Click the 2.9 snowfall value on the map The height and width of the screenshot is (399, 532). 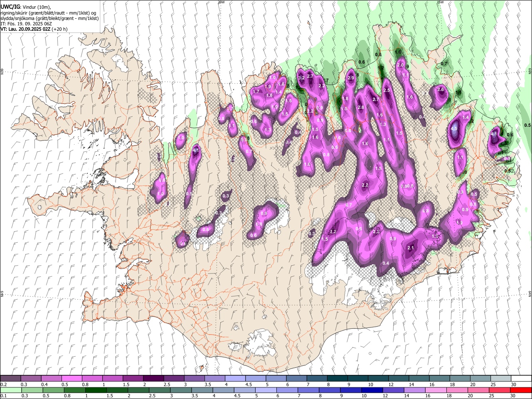pyautogui.click(x=350, y=78)
